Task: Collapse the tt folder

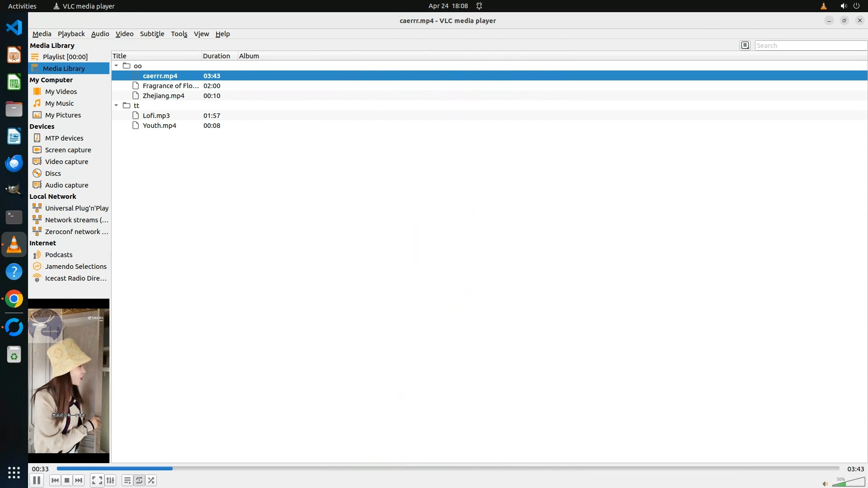Action: [116, 106]
